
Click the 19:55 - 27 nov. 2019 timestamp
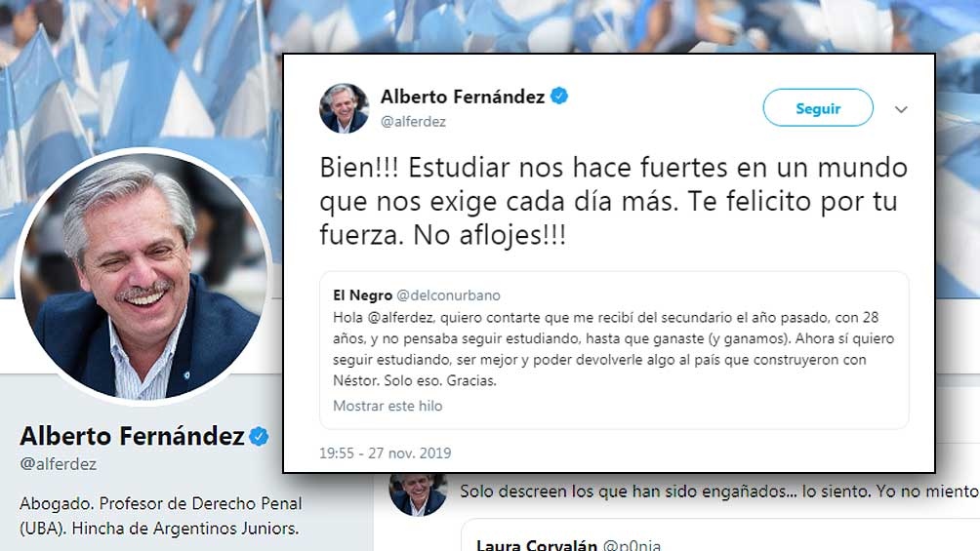(385, 453)
